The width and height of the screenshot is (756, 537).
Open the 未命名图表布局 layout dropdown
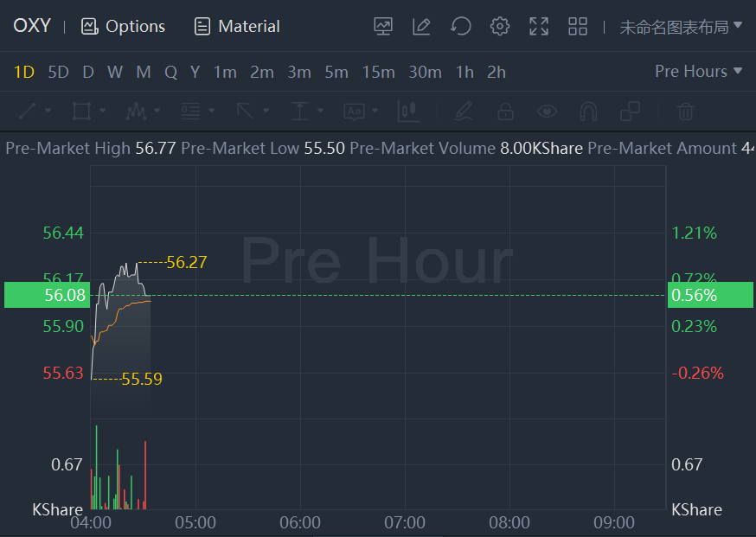point(681,26)
